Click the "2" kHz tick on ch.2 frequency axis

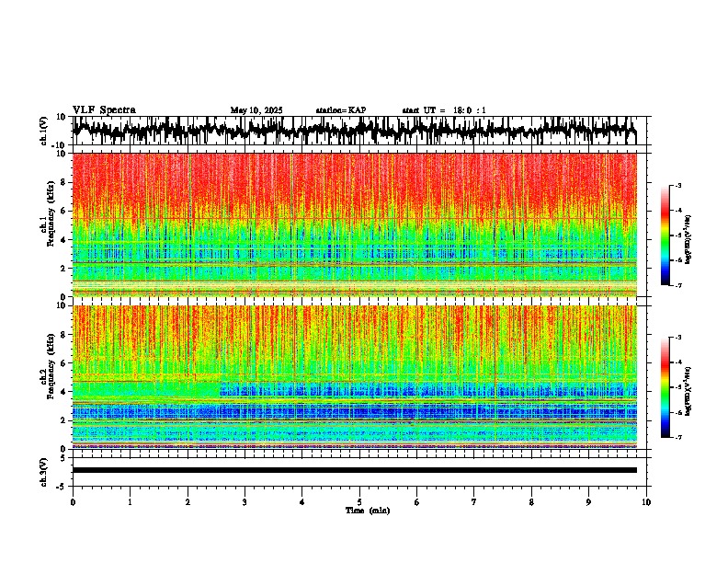coord(63,420)
